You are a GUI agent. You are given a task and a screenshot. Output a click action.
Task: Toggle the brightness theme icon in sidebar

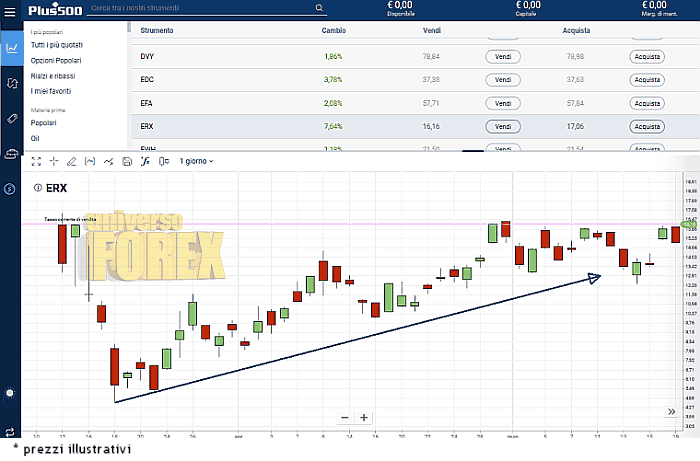(x=11, y=393)
